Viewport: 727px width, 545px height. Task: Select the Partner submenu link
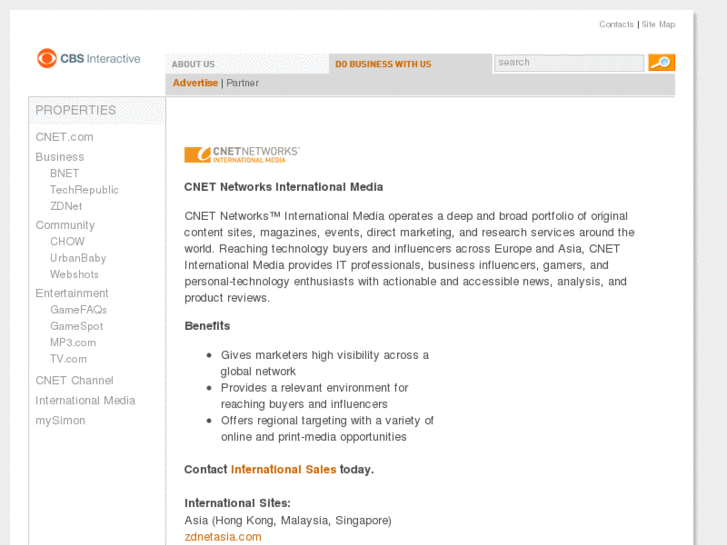[x=242, y=83]
